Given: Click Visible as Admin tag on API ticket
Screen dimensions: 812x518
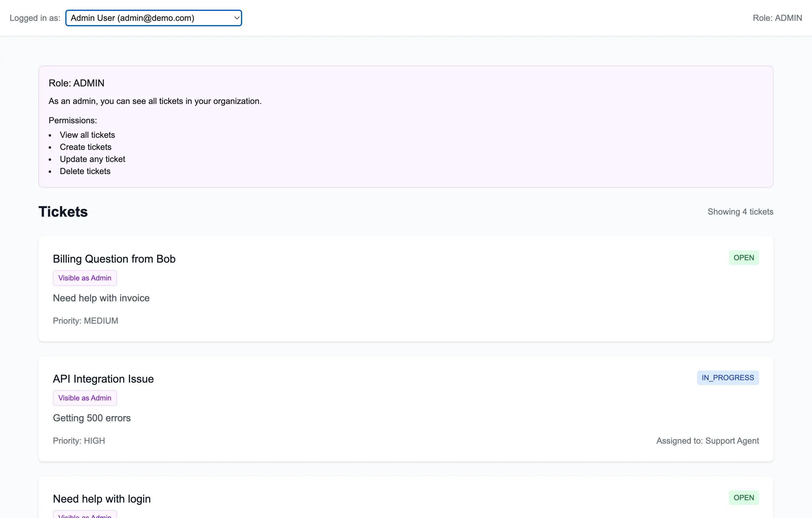Looking at the screenshot, I should (85, 398).
